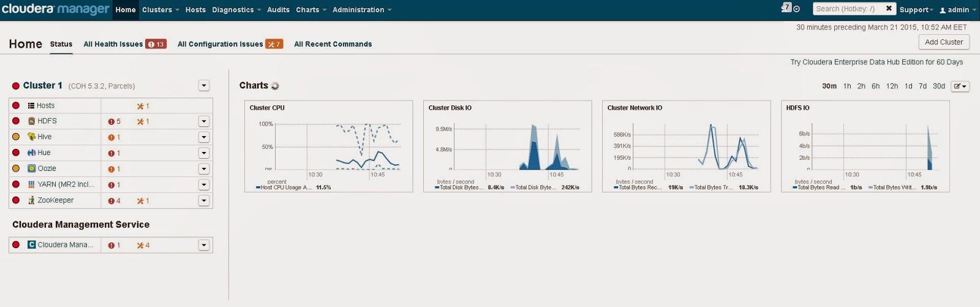The height and width of the screenshot is (307, 980).
Task: Open the HDFS actions dropdown
Action: [204, 121]
